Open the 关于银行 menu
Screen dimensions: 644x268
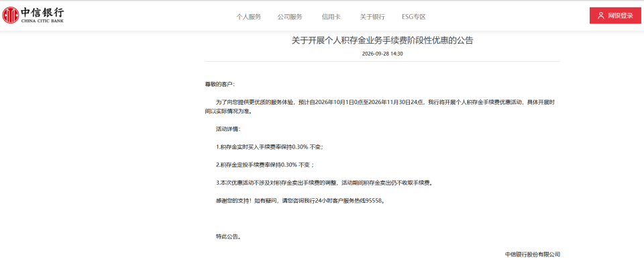click(372, 17)
